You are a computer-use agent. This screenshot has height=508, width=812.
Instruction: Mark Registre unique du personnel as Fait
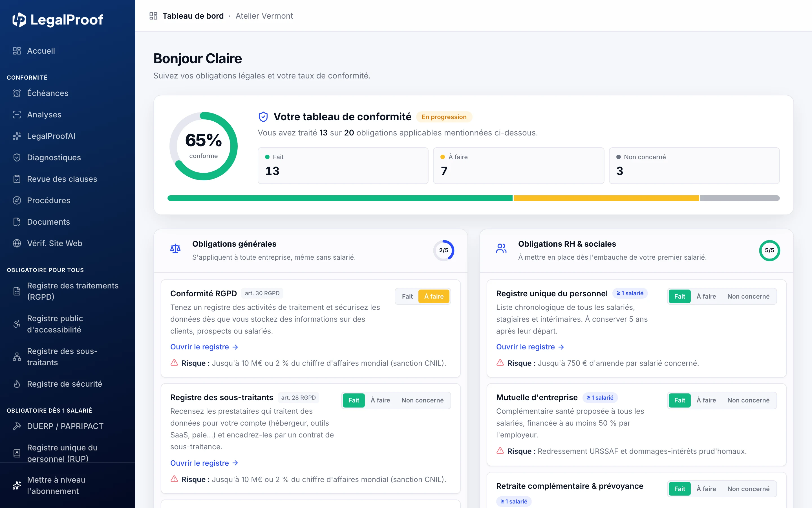pyautogui.click(x=680, y=296)
